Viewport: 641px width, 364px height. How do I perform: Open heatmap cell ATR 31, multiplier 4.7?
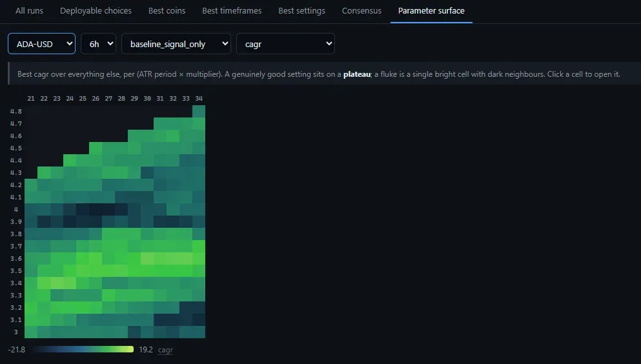click(x=160, y=123)
